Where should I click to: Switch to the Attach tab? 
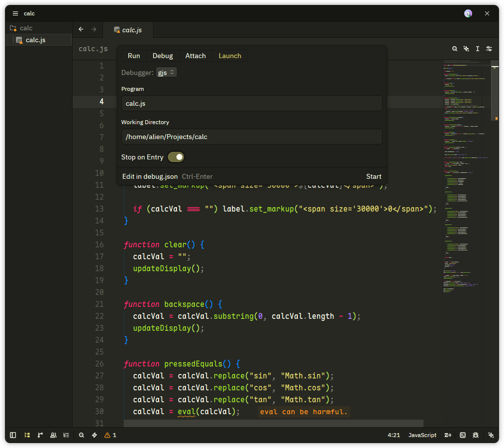tap(195, 56)
